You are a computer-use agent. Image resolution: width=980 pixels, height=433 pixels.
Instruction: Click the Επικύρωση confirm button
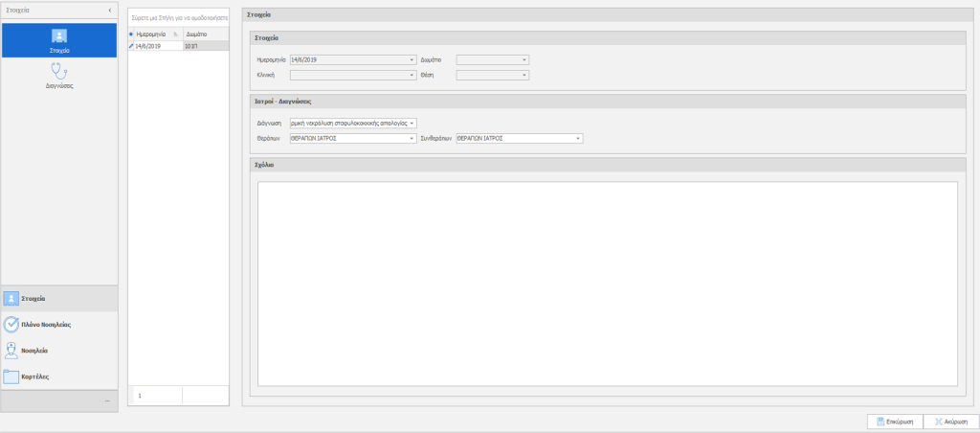point(893,421)
